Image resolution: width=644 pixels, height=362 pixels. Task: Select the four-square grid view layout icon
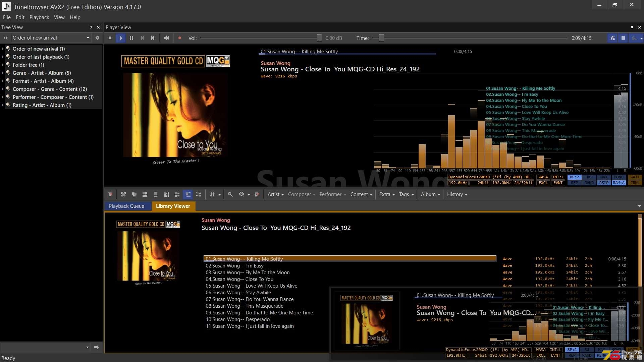[145, 194]
